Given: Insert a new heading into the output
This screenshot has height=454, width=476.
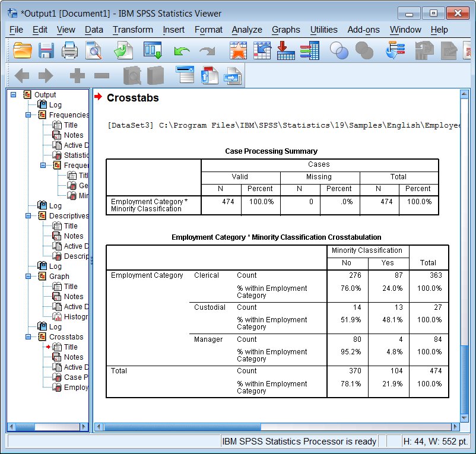Looking at the screenshot, I should pyautogui.click(x=185, y=75).
